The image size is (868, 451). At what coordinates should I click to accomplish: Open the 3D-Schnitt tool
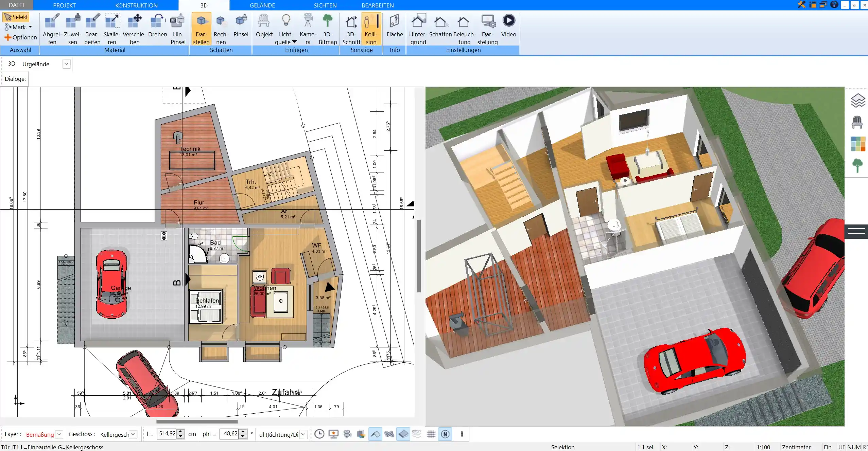(351, 29)
